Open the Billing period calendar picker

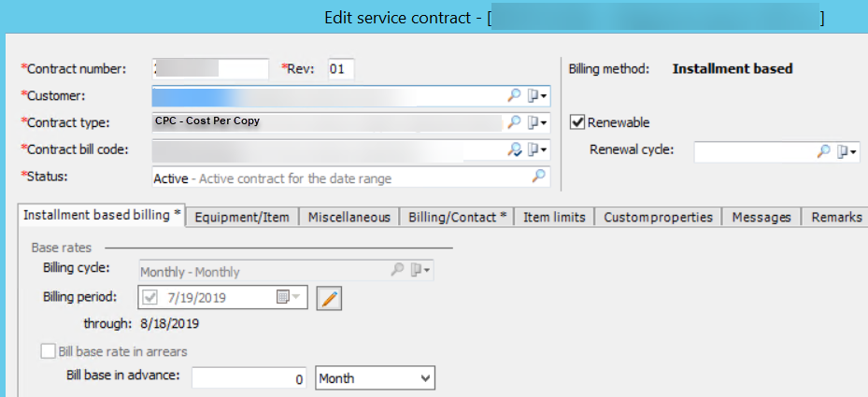pyautogui.click(x=288, y=297)
